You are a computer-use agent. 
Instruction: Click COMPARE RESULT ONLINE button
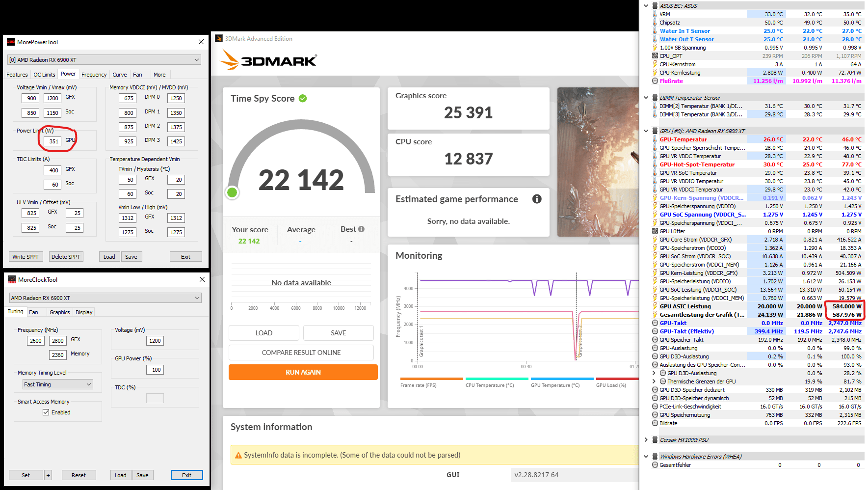pyautogui.click(x=301, y=353)
